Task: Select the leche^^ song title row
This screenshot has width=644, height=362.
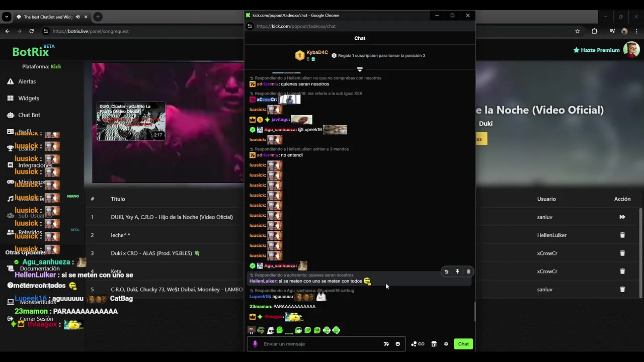Action: [121, 235]
